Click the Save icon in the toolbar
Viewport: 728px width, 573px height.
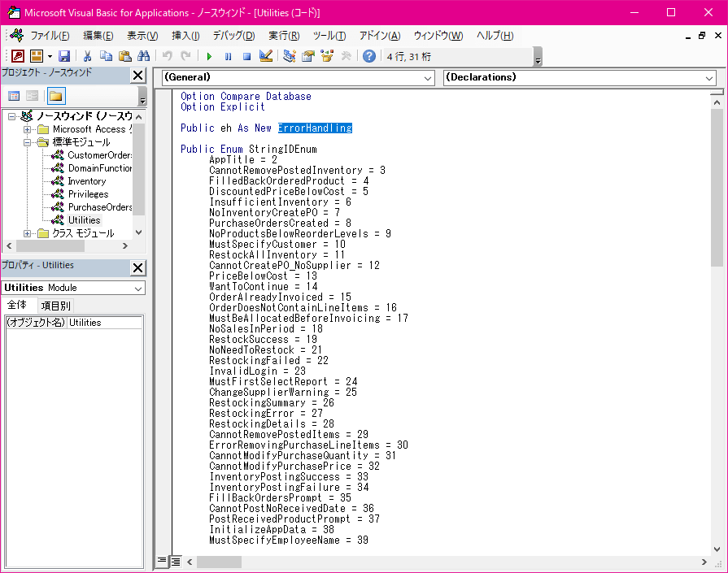click(x=63, y=56)
